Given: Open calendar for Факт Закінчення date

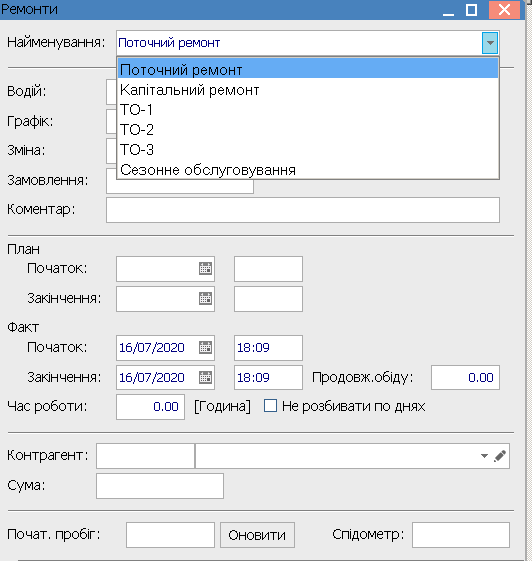Looking at the screenshot, I should coord(205,377).
